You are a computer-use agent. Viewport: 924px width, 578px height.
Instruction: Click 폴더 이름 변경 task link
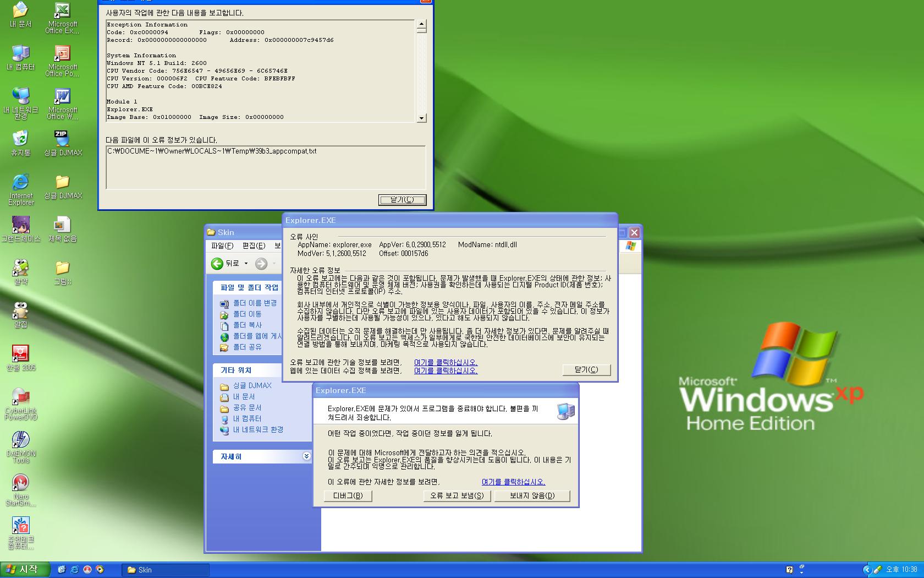[255, 303]
